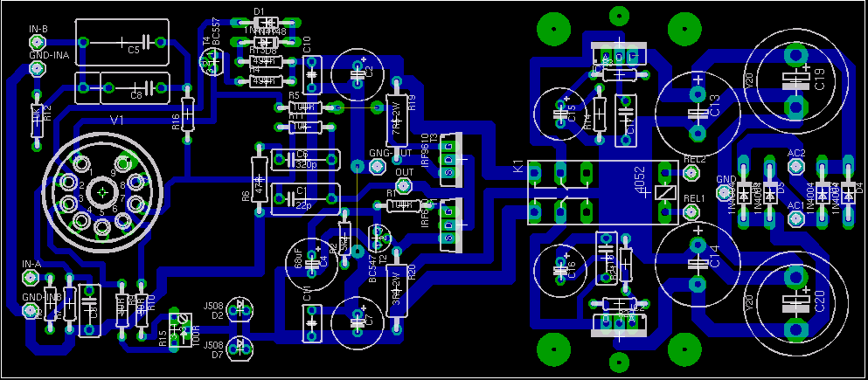Click the V1 tube socket center hole

click(102, 192)
